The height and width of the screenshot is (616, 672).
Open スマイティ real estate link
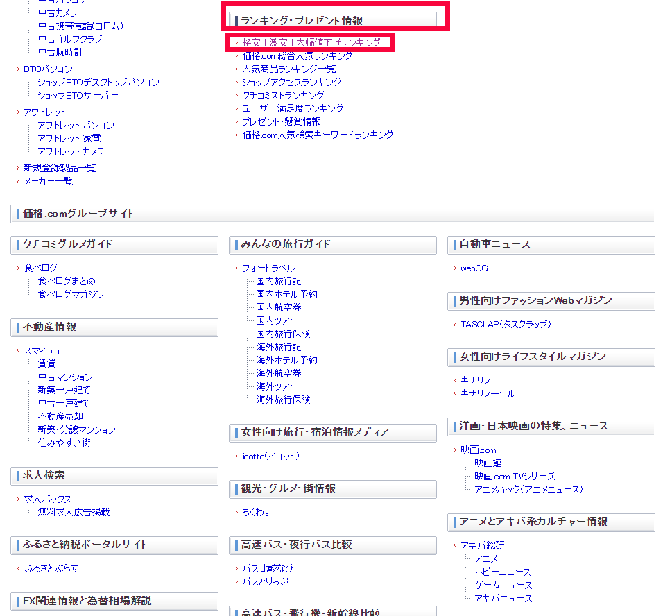pyautogui.click(x=42, y=351)
